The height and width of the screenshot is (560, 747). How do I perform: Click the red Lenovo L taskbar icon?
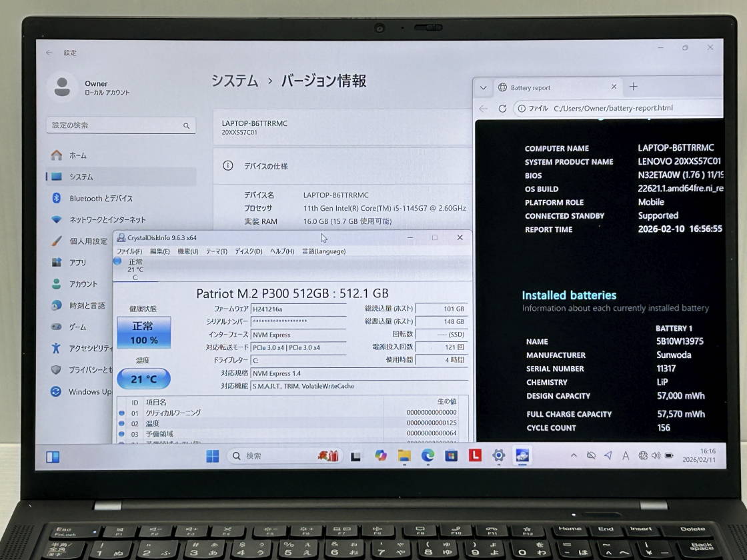475,455
